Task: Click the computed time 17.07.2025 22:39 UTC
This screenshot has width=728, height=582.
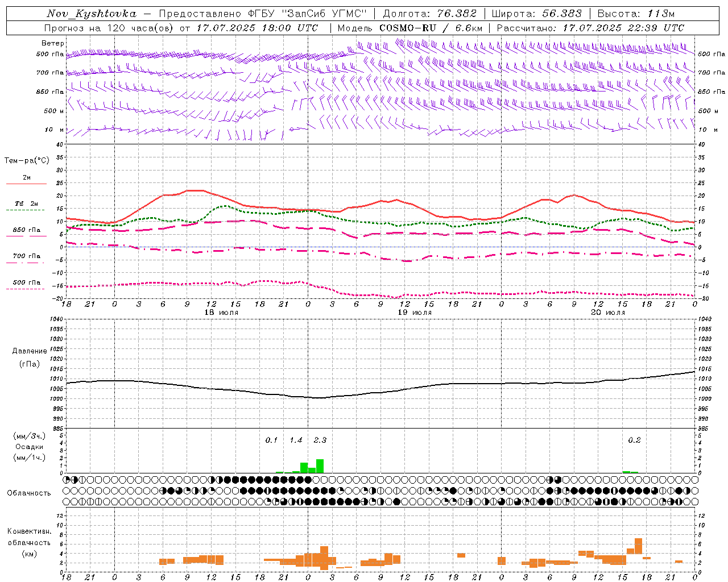Action: point(623,28)
